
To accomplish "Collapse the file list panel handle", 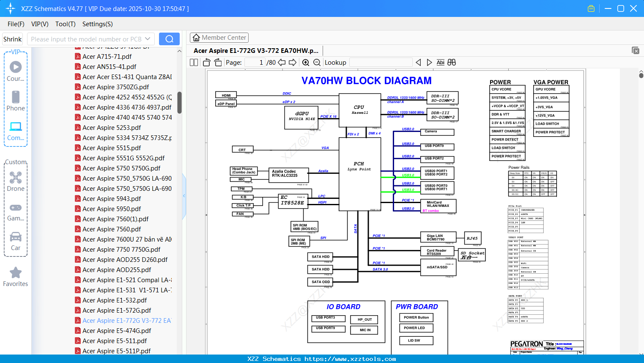I will (x=184, y=196).
